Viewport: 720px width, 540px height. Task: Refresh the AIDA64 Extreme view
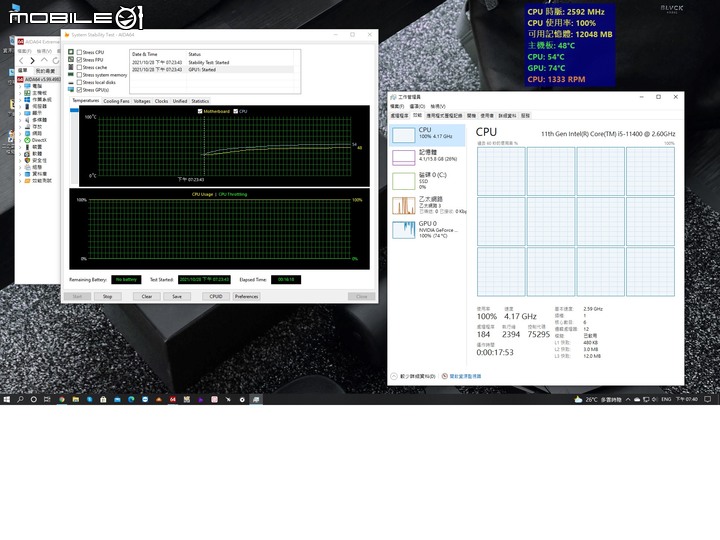tap(56, 61)
